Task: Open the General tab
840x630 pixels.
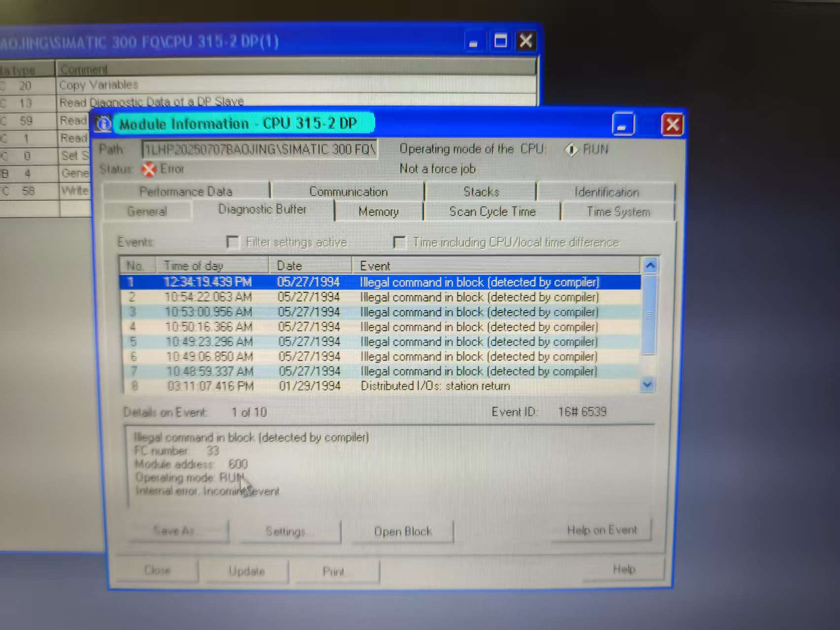Action: click(x=147, y=211)
